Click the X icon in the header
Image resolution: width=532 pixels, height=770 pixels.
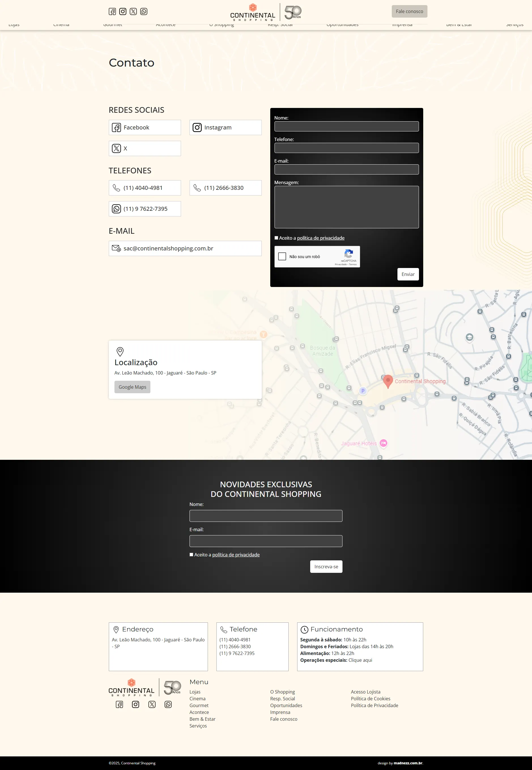[133, 12]
